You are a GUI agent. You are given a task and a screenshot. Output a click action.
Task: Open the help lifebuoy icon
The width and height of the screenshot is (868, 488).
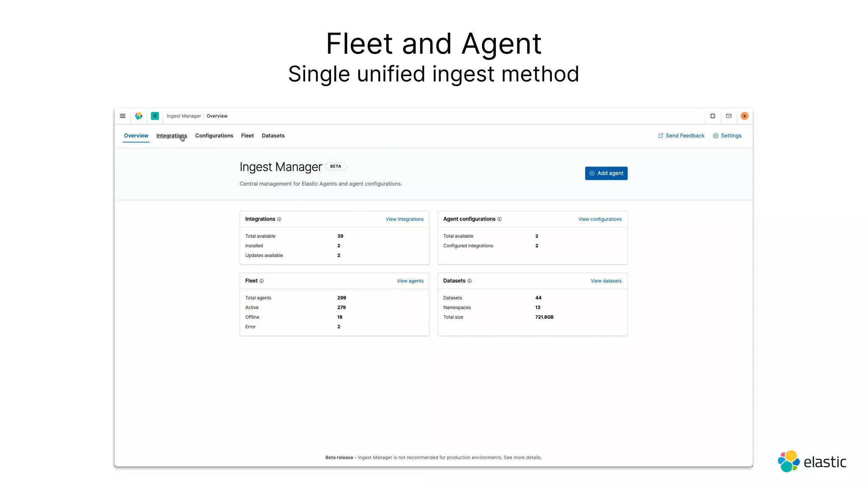click(712, 116)
